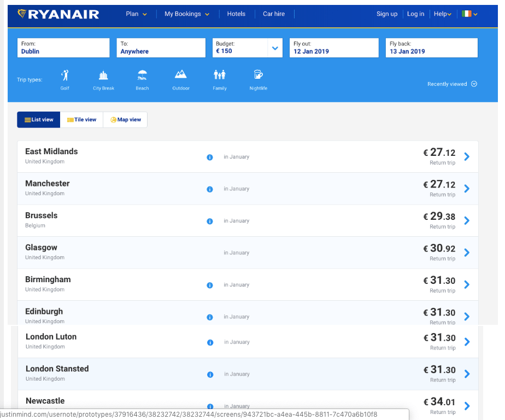Open East Midlands fare via arrow
505x420 pixels.
coord(467,156)
